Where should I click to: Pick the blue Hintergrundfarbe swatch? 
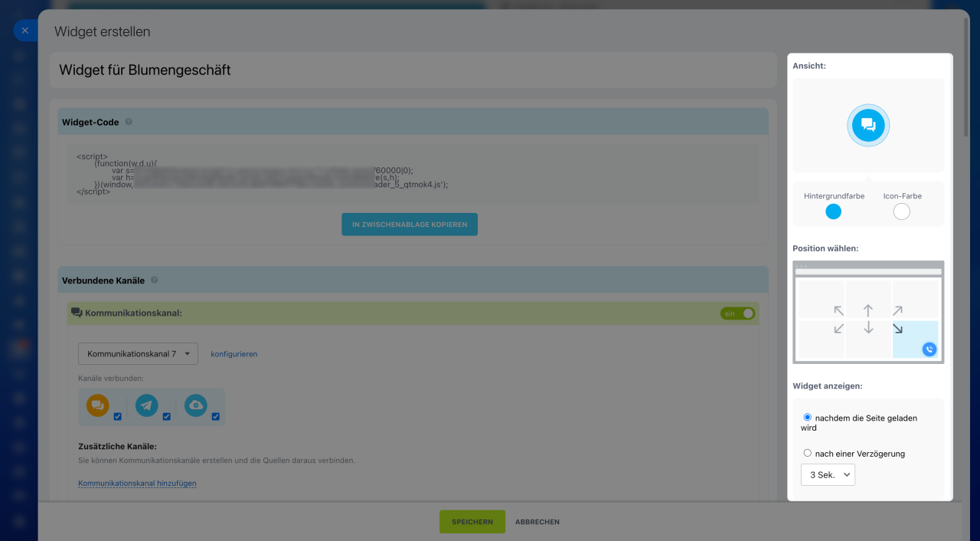pos(834,211)
